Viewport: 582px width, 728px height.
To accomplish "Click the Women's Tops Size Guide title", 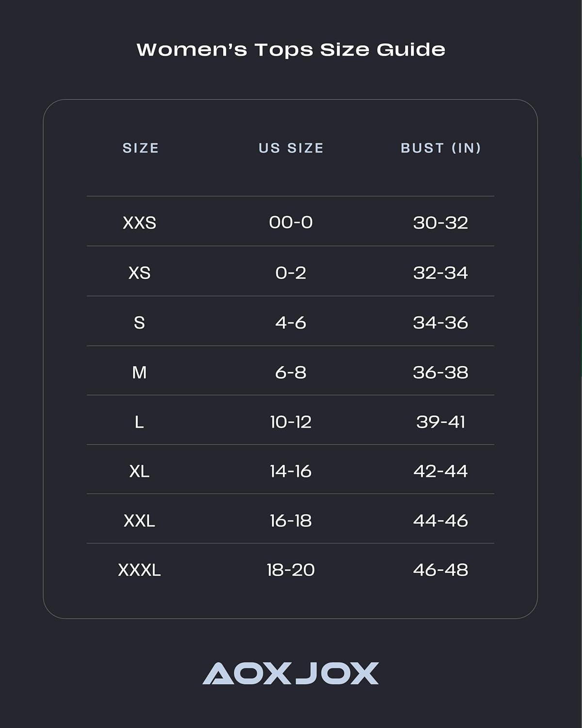I will 291,50.
